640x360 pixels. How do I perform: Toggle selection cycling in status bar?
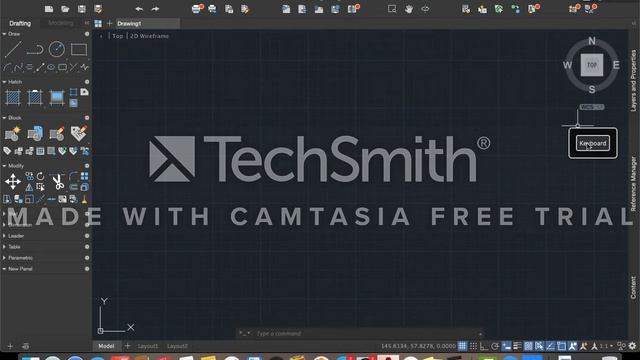[x=539, y=346]
